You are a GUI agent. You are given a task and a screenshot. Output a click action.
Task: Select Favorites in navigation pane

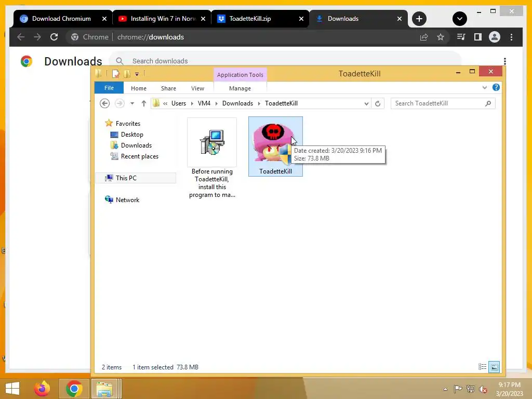click(x=123, y=124)
